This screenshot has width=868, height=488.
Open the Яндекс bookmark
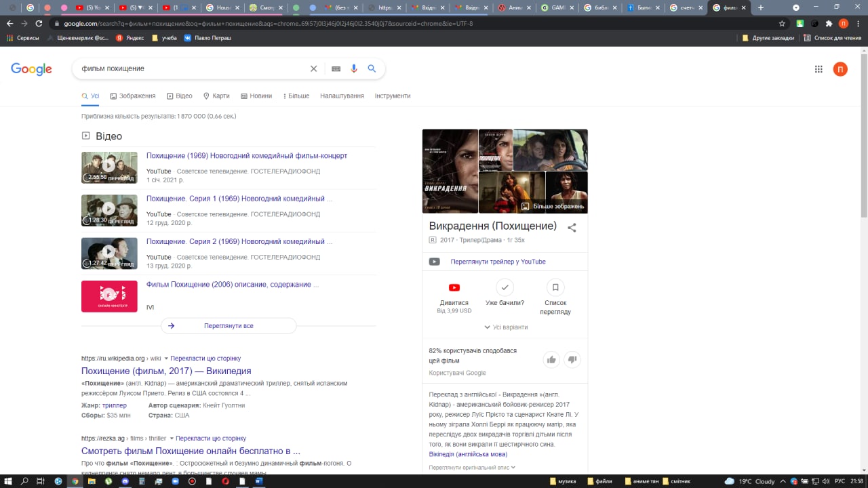pyautogui.click(x=130, y=38)
